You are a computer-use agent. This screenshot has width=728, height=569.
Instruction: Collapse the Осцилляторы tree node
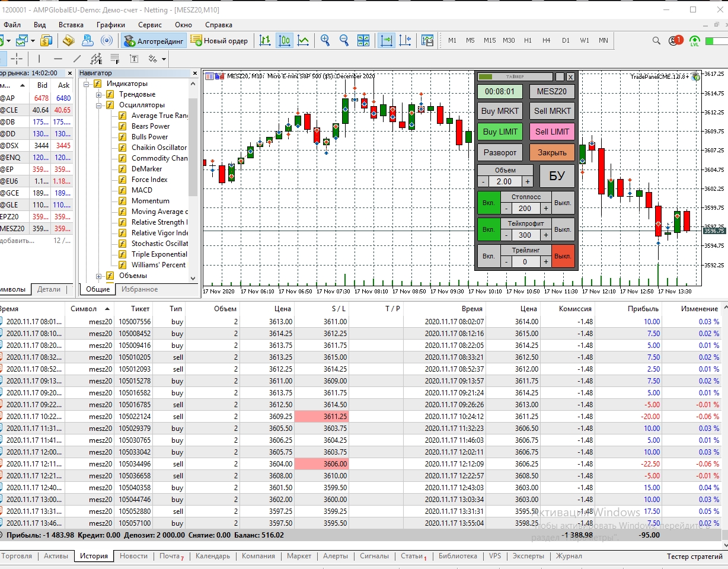[98, 105]
